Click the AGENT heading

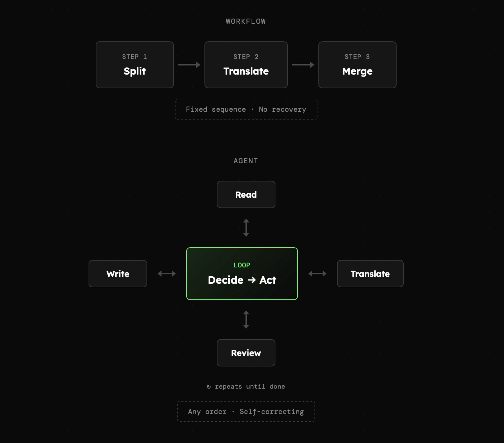(246, 161)
